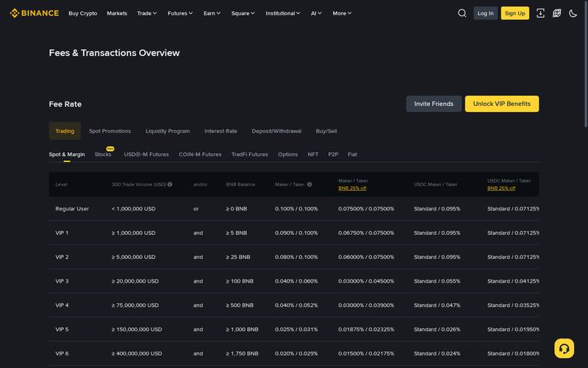Switch to Spot Promotions tab
This screenshot has height=368, width=588.
coord(110,131)
